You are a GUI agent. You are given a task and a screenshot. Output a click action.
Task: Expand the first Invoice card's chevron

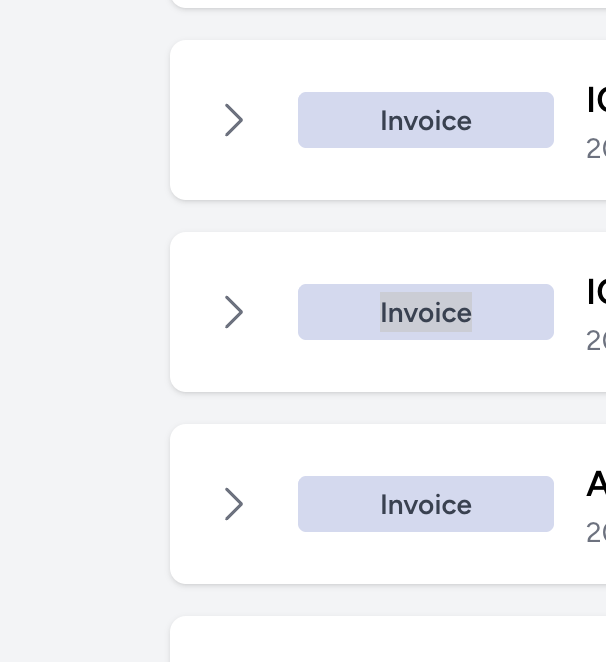tap(233, 120)
